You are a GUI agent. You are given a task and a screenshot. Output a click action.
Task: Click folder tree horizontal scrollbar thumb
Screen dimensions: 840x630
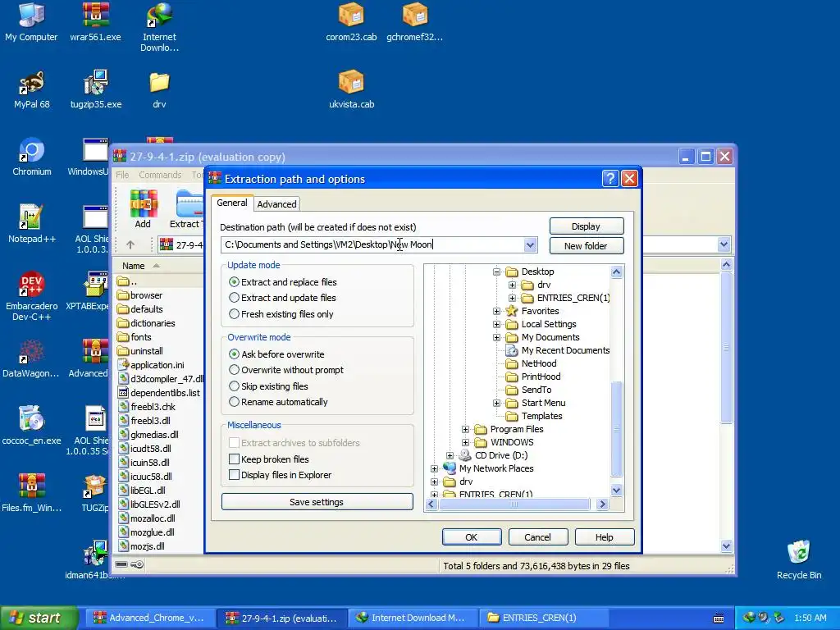[x=514, y=504]
